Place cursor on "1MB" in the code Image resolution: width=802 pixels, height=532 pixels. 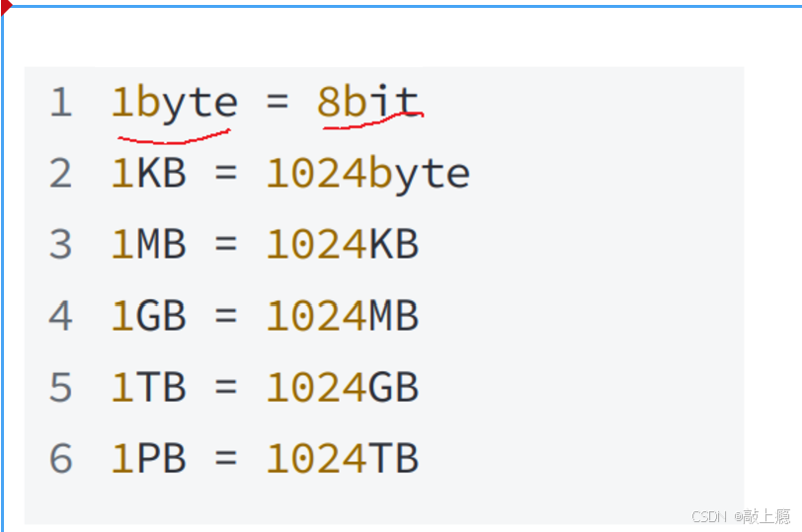coord(148,245)
